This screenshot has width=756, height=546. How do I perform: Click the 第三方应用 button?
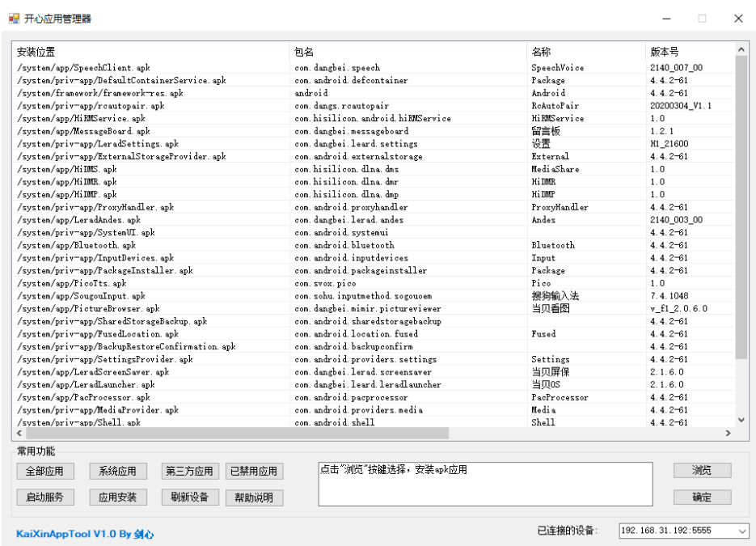(189, 472)
